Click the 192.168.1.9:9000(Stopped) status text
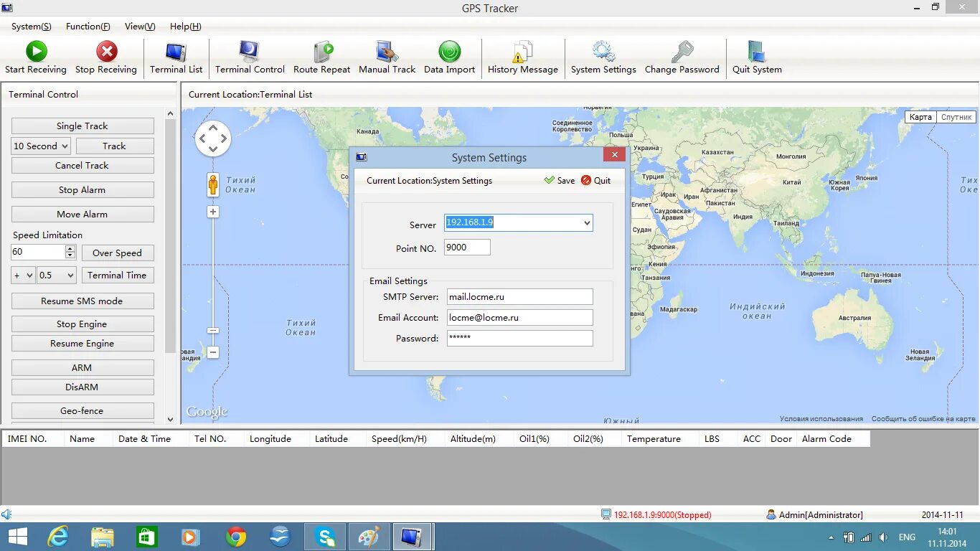 coord(662,514)
